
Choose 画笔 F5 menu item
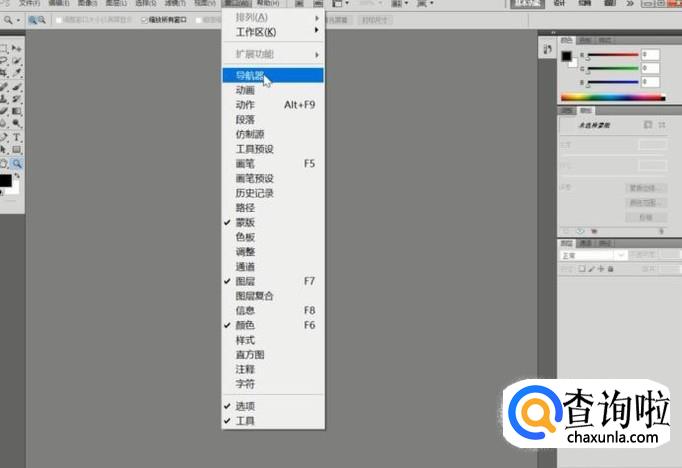pyautogui.click(x=273, y=164)
